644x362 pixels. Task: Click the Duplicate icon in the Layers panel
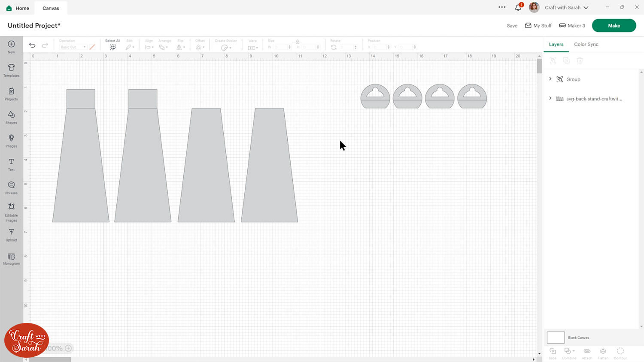pyautogui.click(x=566, y=61)
